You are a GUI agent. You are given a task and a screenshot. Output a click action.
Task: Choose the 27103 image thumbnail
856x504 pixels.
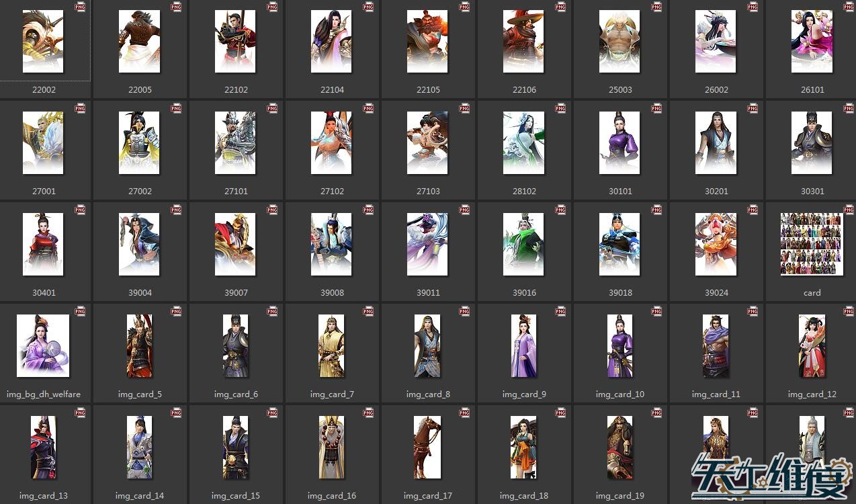point(427,143)
